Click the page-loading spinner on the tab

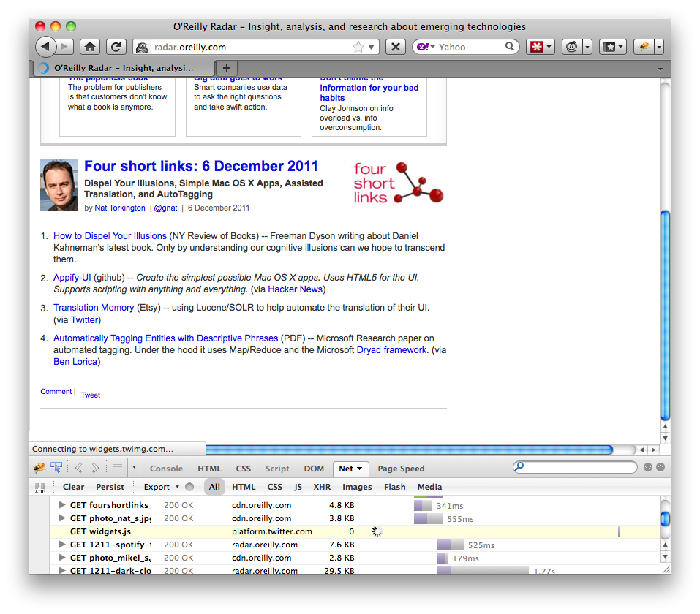pos(44,68)
